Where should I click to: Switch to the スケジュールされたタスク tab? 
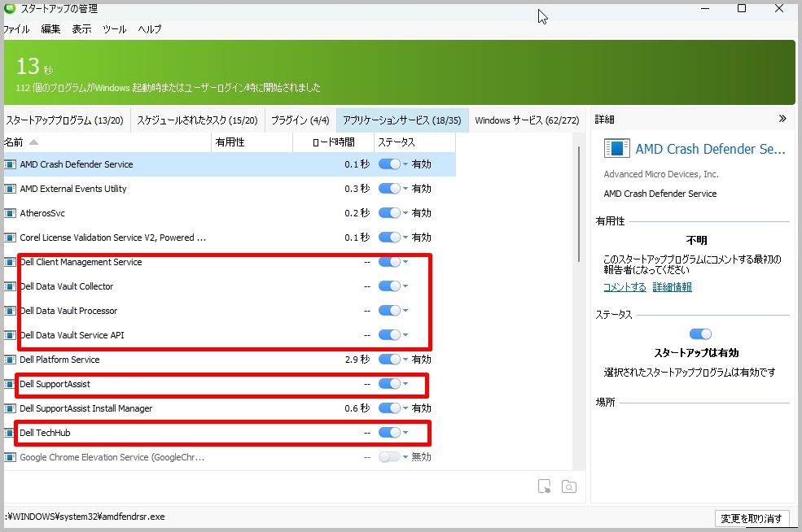[x=197, y=120]
